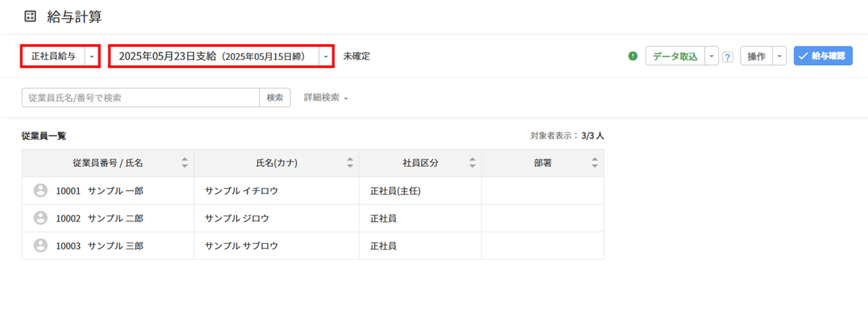Click the blue 給与確認 button
868x312 pixels.
[x=823, y=56]
